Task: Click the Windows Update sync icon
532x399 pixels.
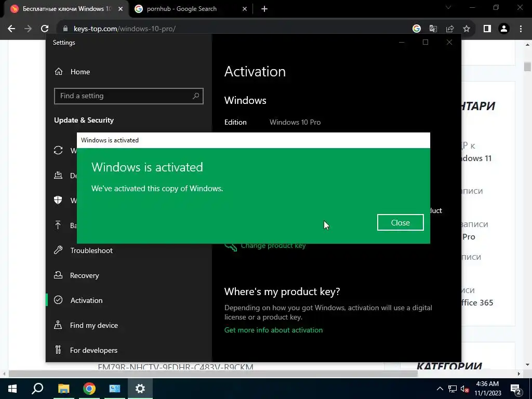Action: click(58, 150)
